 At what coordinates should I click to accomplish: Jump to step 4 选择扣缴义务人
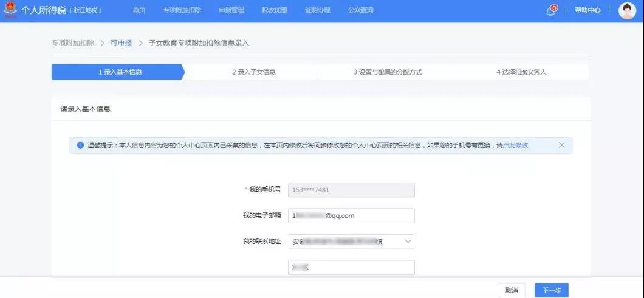(x=521, y=72)
